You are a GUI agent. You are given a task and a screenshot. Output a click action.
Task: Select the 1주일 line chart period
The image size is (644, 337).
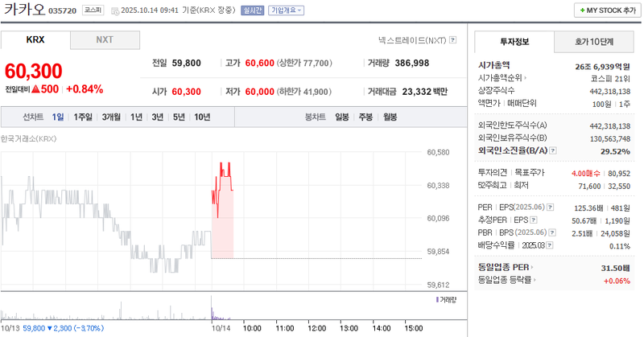point(83,117)
